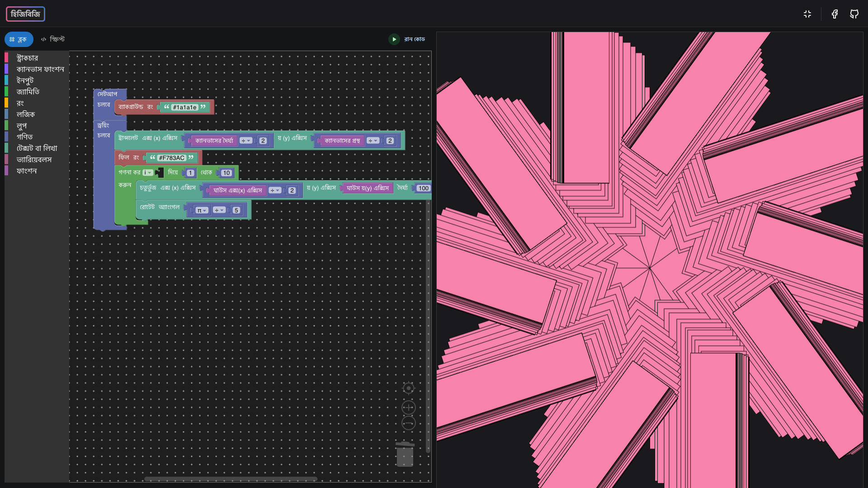Switch to the ব্লক tab
This screenshot has width=868, height=488.
coord(19,39)
